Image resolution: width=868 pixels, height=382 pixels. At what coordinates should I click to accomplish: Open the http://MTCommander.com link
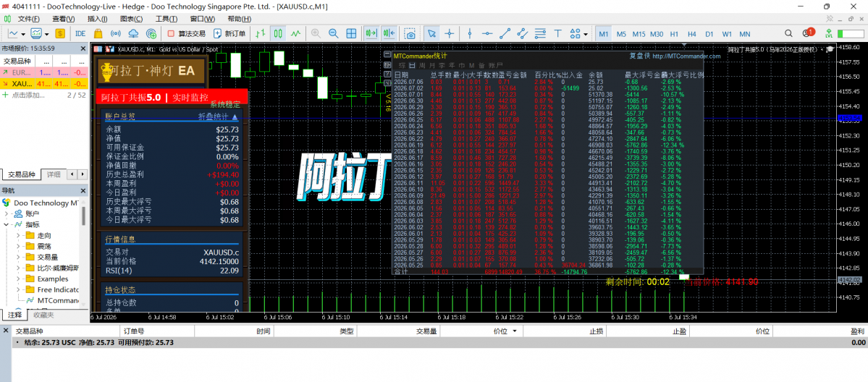[x=686, y=56]
